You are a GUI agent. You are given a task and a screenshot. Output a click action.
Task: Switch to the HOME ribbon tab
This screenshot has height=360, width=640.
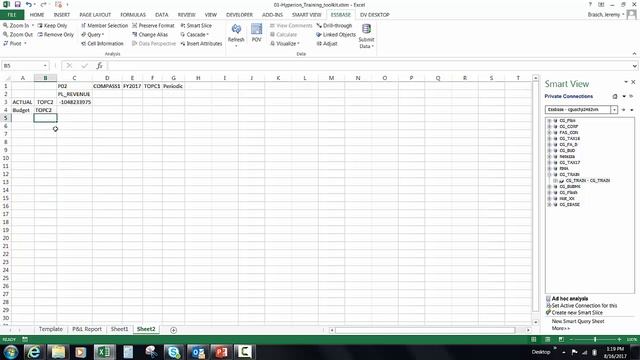(x=37, y=15)
